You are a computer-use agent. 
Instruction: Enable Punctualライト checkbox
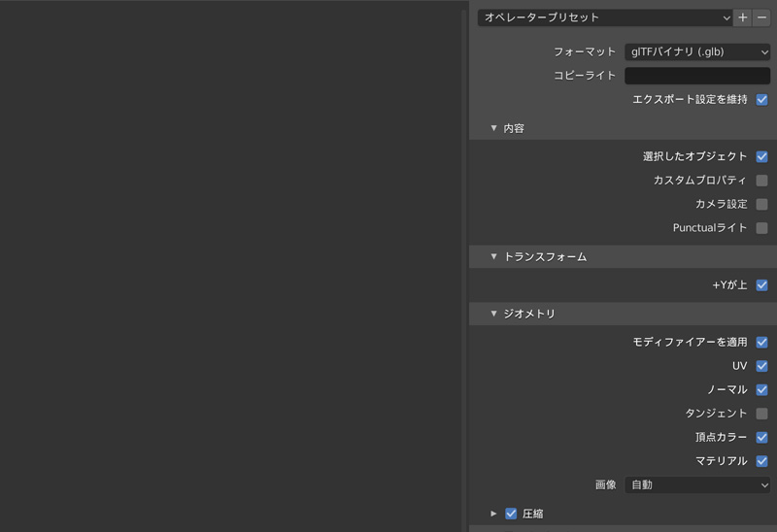pos(761,228)
